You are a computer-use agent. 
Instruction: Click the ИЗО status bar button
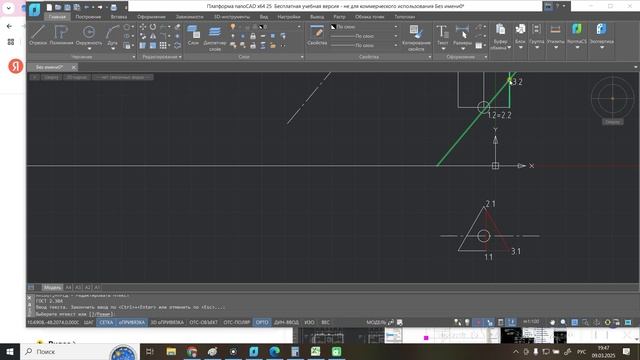click(309, 322)
